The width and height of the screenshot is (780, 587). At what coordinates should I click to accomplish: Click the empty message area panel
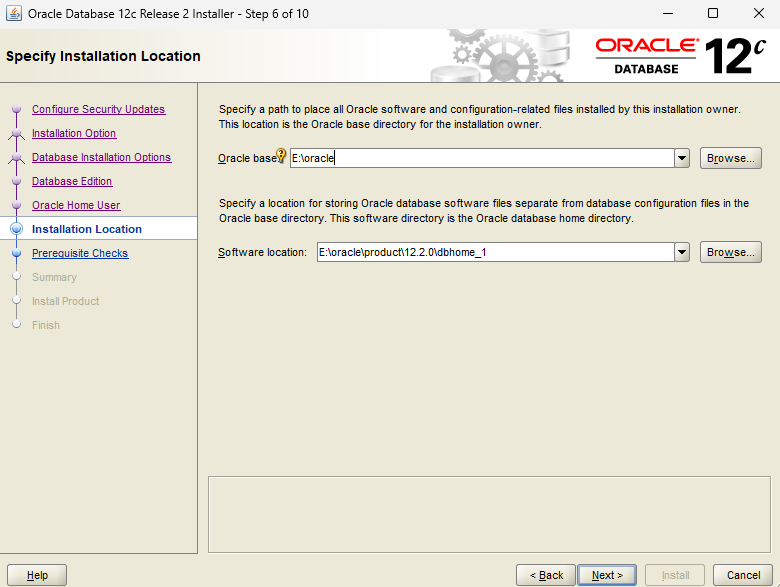click(489, 514)
